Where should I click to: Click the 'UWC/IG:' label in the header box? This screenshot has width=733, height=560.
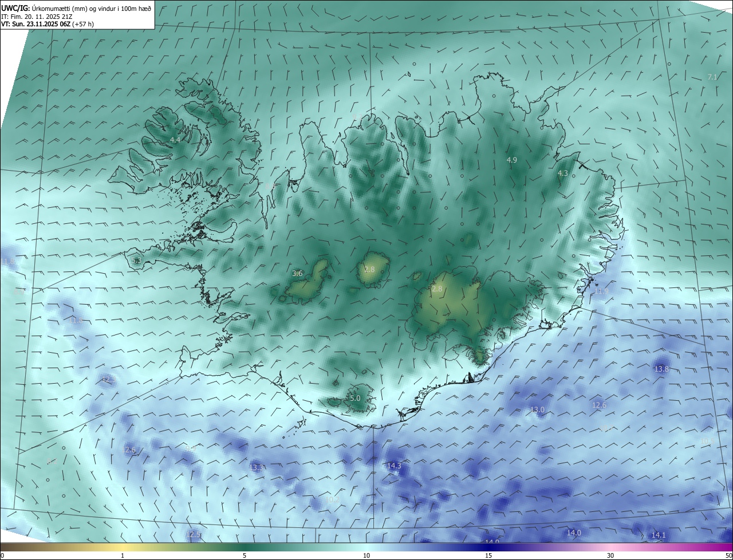tap(15, 8)
